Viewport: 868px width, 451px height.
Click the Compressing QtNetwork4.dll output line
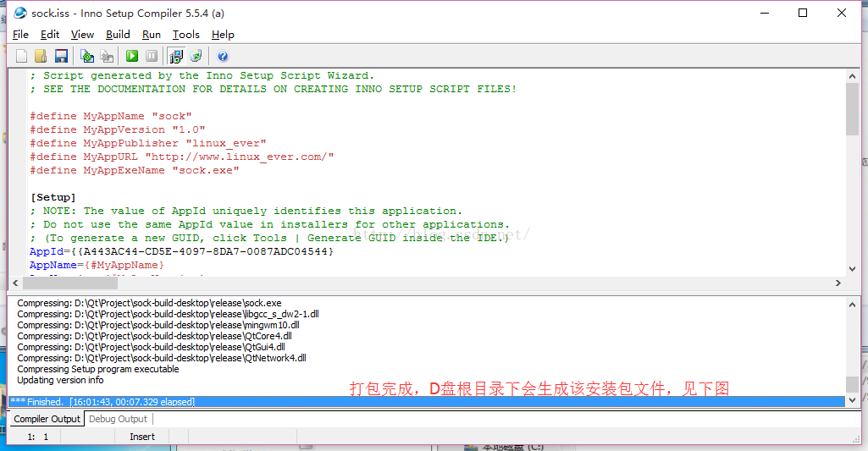coord(162,358)
